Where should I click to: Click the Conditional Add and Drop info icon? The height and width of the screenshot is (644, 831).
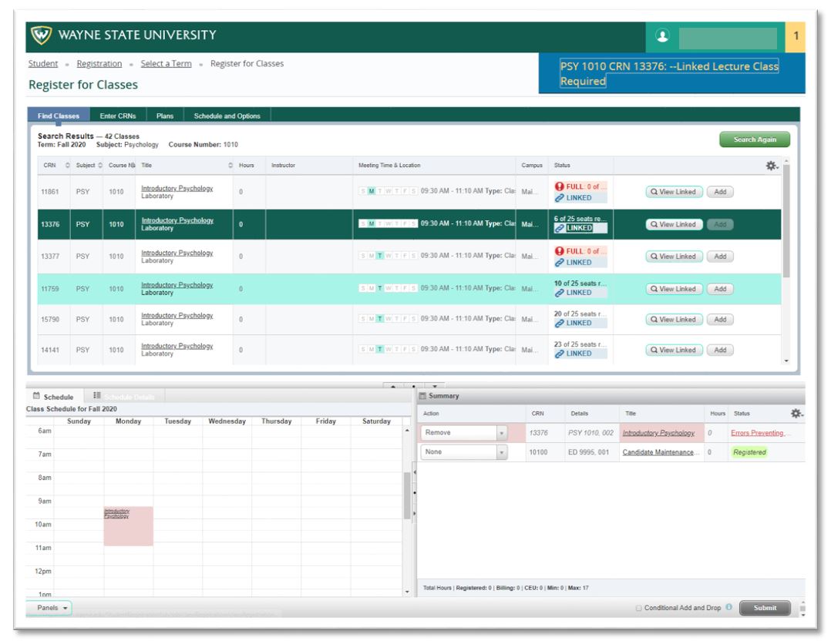click(x=729, y=607)
